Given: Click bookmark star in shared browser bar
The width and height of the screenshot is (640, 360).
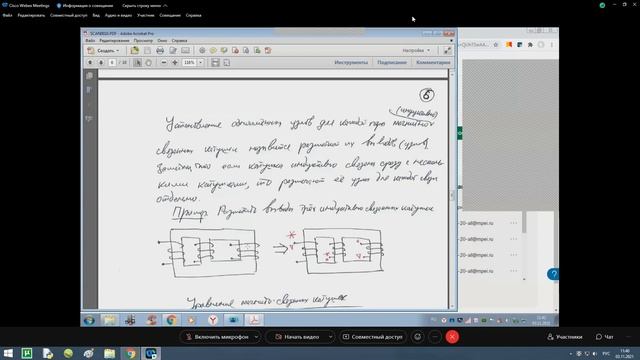Looking at the screenshot, I should (x=496, y=44).
